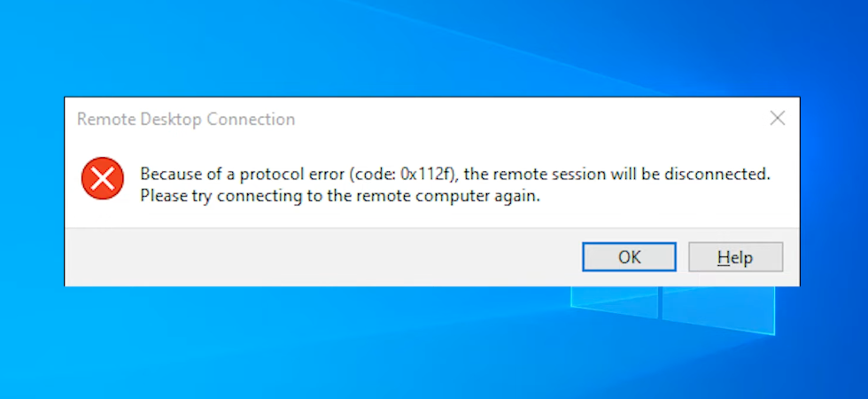The width and height of the screenshot is (868, 399).
Task: Click gray footer area left of OK
Action: coord(310,257)
